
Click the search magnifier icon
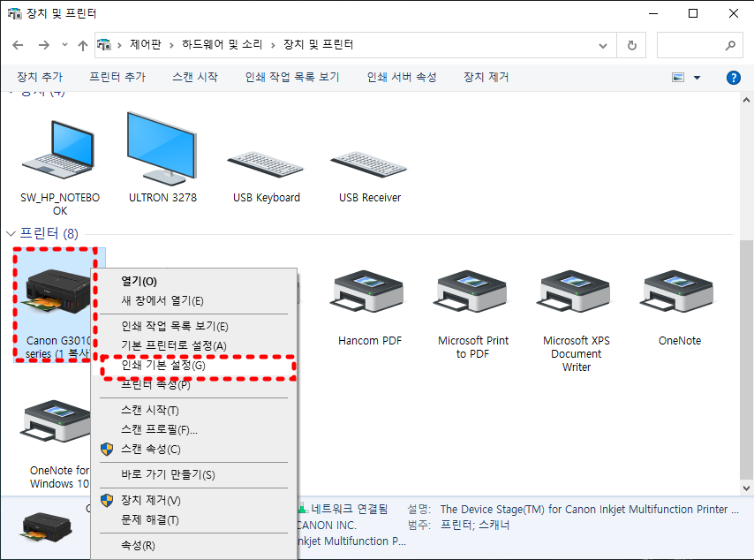click(730, 45)
